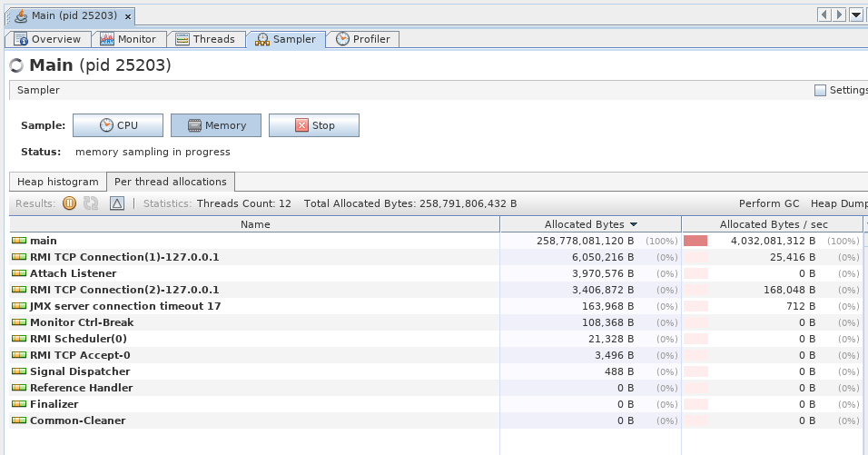Viewport: 868px width, 455px height.
Task: Click the Memory sampling button
Action: (x=216, y=125)
